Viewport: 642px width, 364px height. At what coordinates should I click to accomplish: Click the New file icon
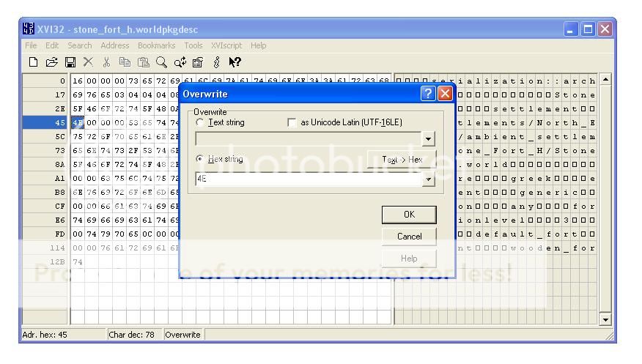pos(35,62)
